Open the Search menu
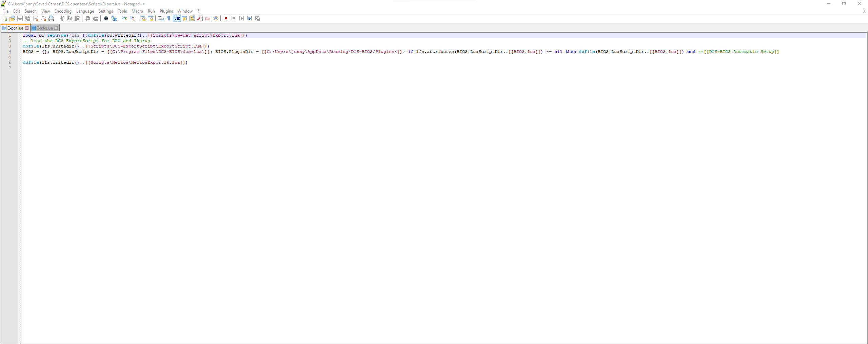The image size is (868, 344). click(31, 11)
